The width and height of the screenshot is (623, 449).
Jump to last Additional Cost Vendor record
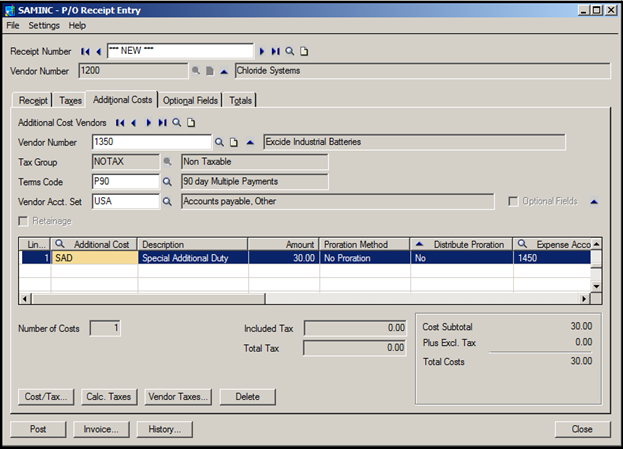162,122
